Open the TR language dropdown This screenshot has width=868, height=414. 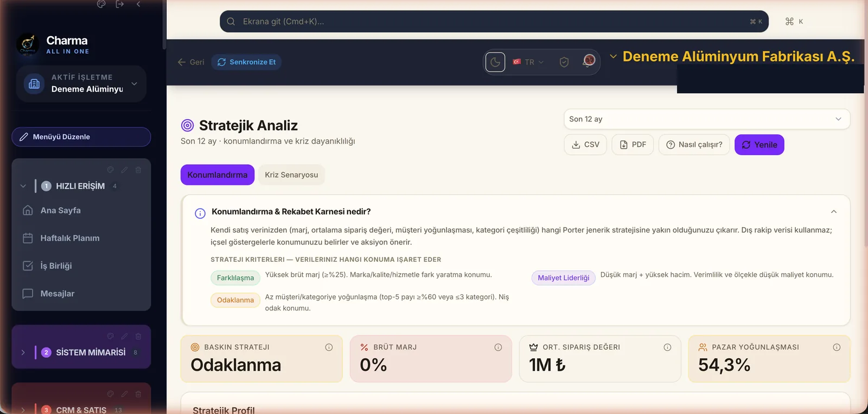tap(528, 62)
